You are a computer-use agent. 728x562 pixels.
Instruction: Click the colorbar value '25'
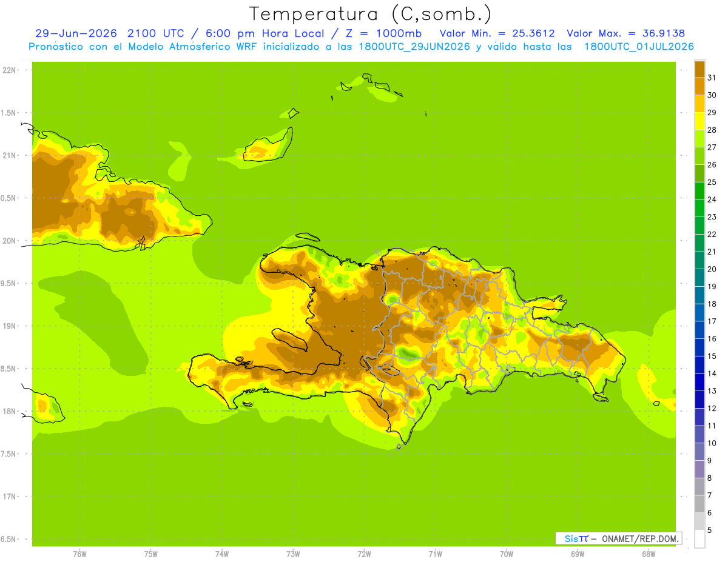coord(712,182)
